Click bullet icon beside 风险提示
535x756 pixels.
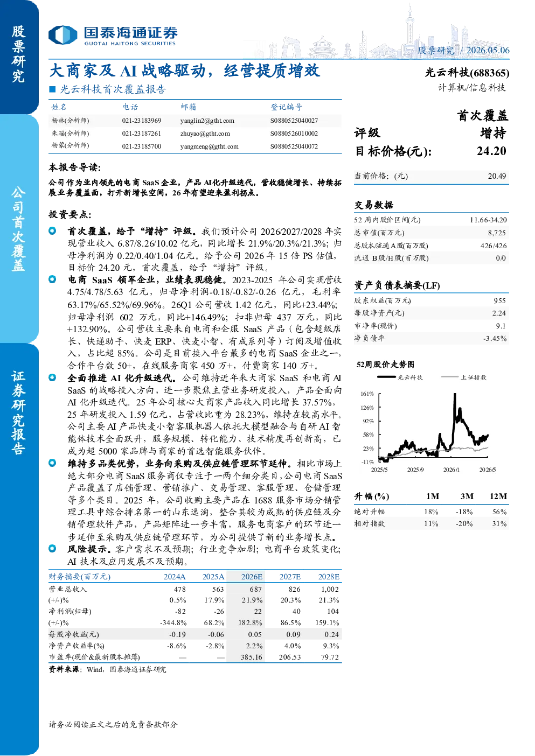tap(52, 548)
